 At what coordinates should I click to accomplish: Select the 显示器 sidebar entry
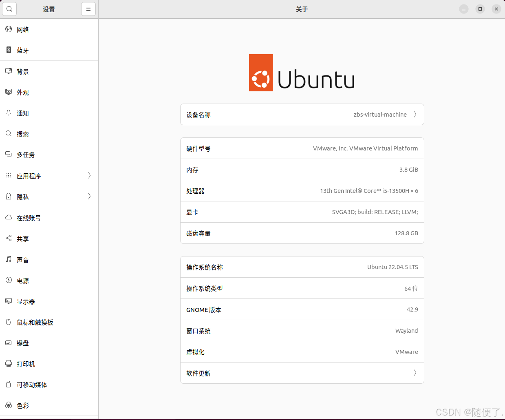pos(49,301)
